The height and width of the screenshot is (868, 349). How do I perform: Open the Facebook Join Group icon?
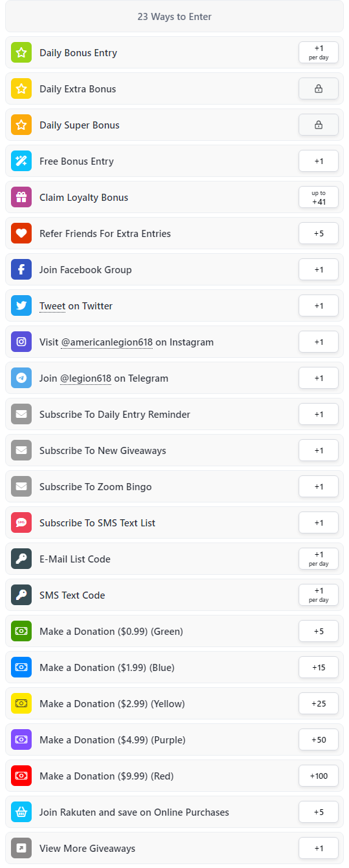click(21, 269)
